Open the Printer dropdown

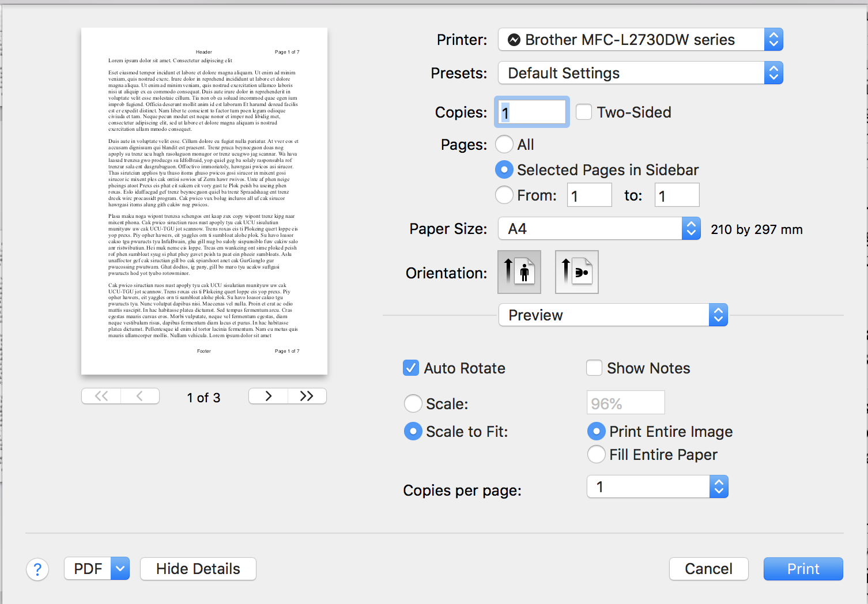tap(640, 39)
